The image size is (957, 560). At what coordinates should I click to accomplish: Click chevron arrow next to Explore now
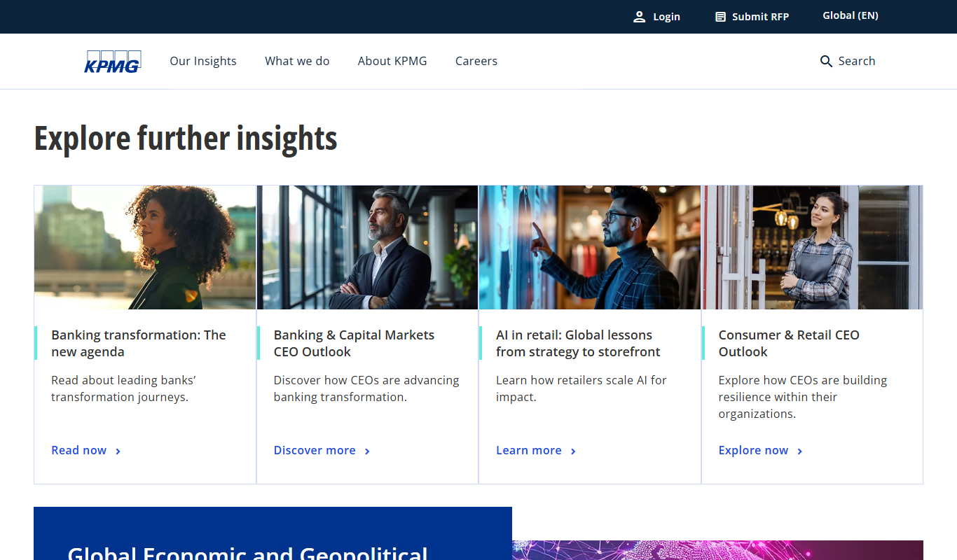[x=800, y=451]
